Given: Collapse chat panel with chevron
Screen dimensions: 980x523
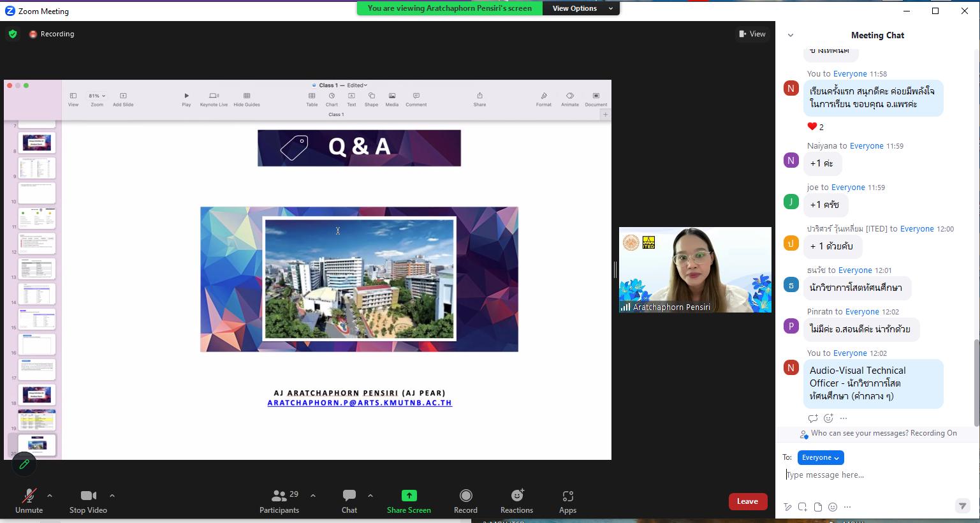Looking at the screenshot, I should pyautogui.click(x=791, y=35).
